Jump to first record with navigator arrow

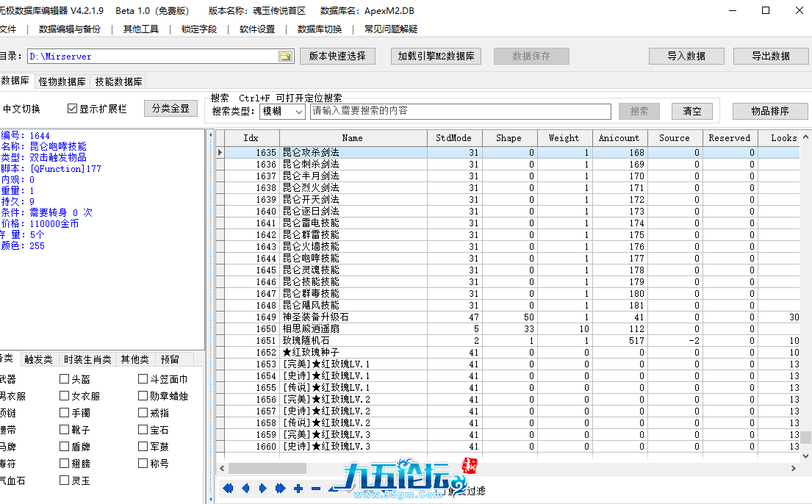click(228, 489)
